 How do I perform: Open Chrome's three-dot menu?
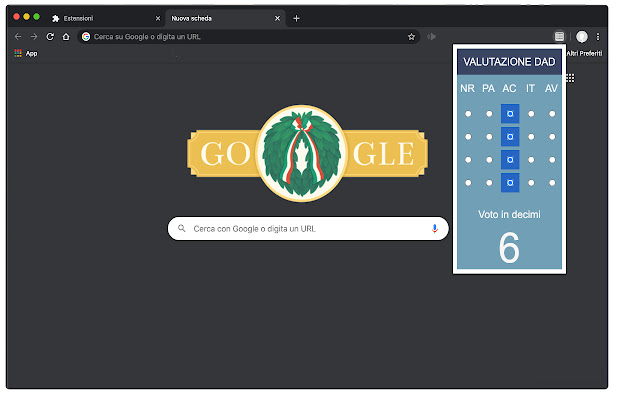point(598,37)
